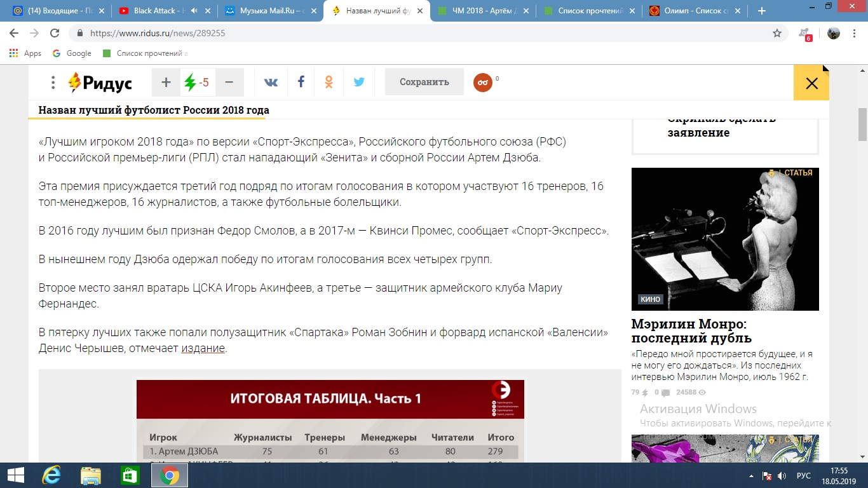Click the КИНО category tag
This screenshot has width=868, height=488.
[651, 299]
